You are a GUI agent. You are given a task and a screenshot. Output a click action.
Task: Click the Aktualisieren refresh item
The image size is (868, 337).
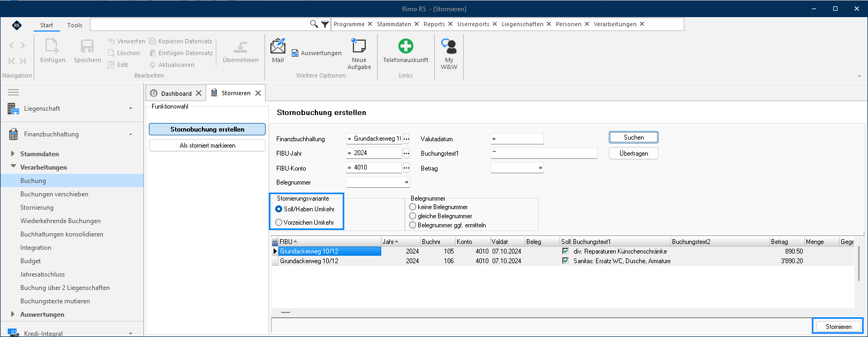click(x=172, y=65)
